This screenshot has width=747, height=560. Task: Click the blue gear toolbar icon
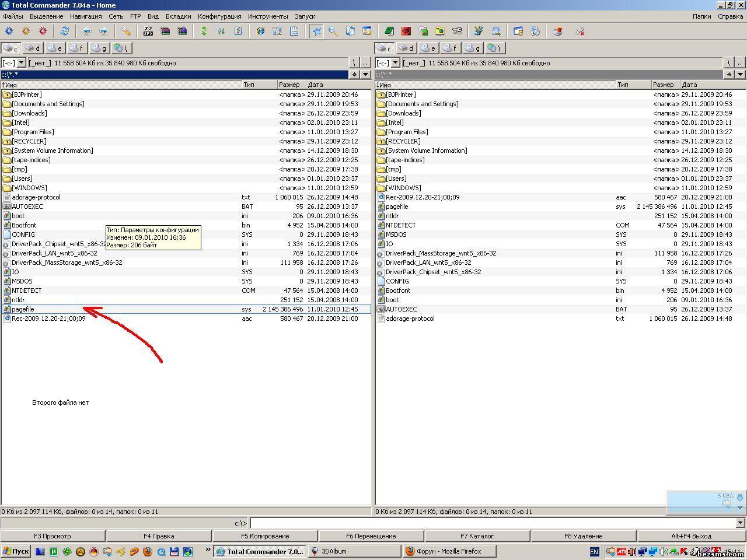(9, 31)
